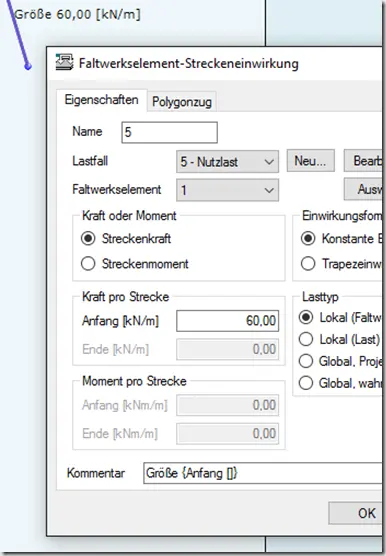Click into the Kommentar text field
Viewport: 386px width, 556px height.
pos(263,473)
